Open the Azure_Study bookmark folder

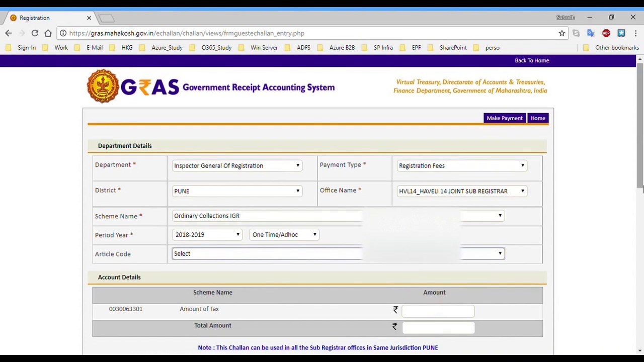click(161, 48)
